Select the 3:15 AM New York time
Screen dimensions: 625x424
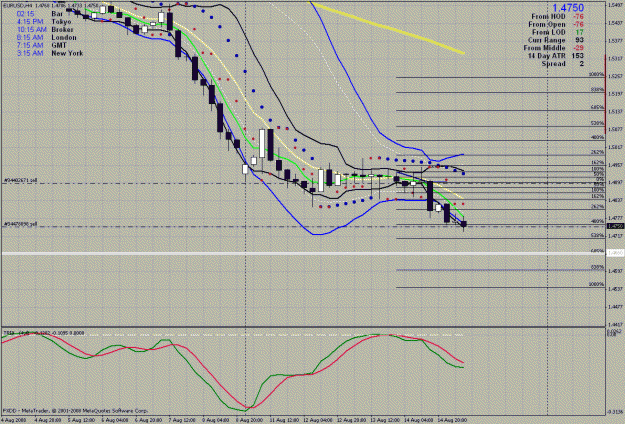(30, 53)
